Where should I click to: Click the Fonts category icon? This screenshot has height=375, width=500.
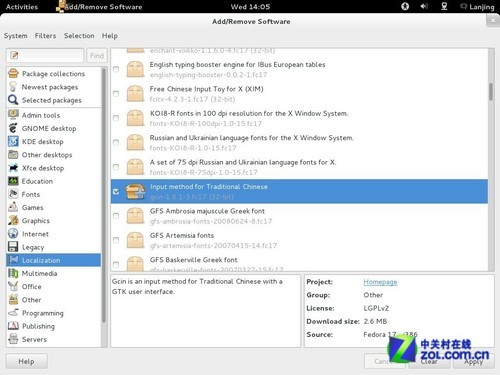[x=13, y=194]
